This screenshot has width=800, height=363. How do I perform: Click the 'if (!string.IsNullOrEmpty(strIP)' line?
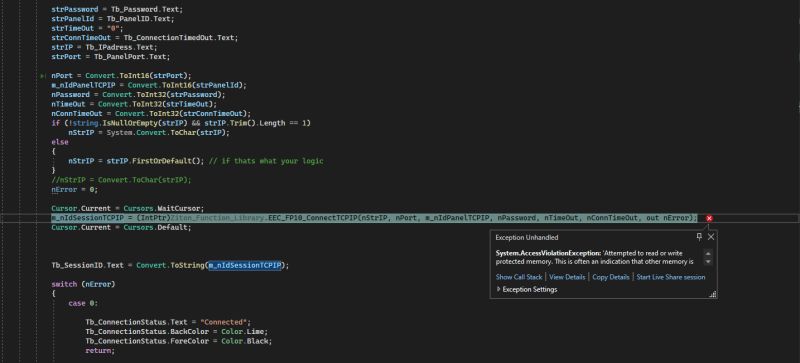click(181, 123)
